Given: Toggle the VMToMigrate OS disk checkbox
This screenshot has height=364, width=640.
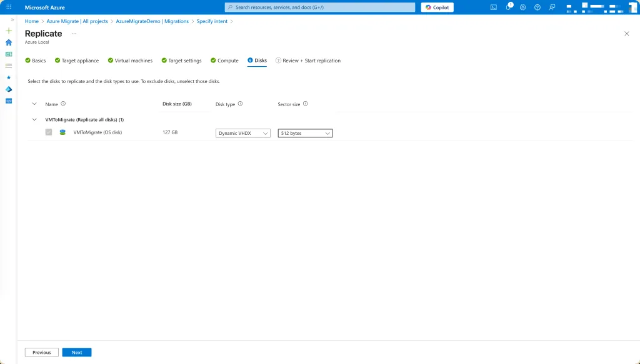Looking at the screenshot, I should click(x=49, y=132).
